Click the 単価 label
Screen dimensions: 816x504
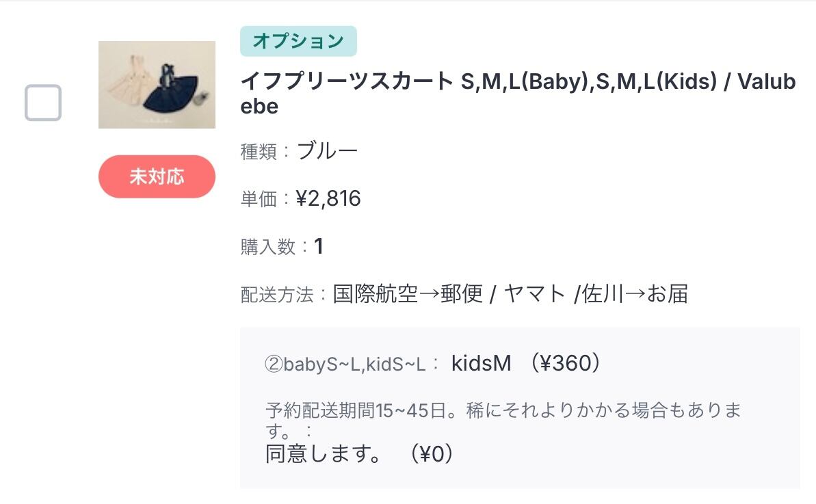[258, 199]
